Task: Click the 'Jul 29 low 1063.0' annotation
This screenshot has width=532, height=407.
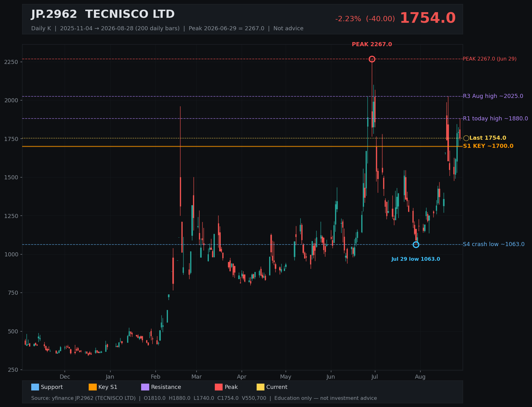Action: 416,259
